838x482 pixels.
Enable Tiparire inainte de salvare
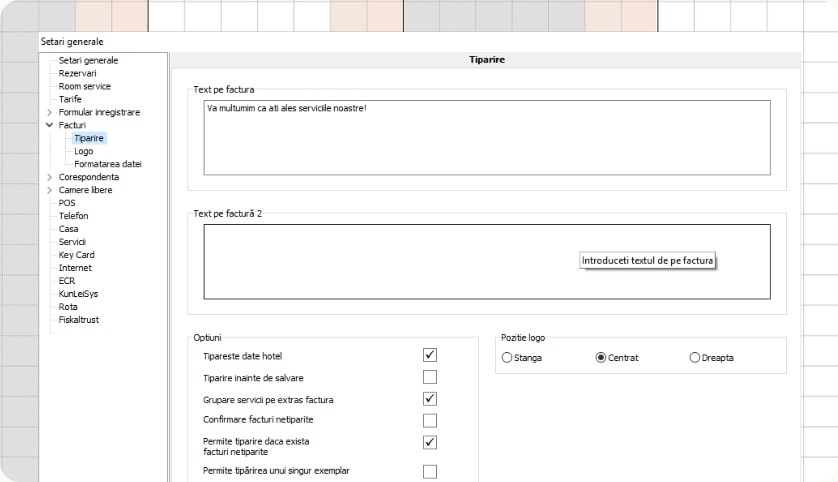tap(430, 377)
